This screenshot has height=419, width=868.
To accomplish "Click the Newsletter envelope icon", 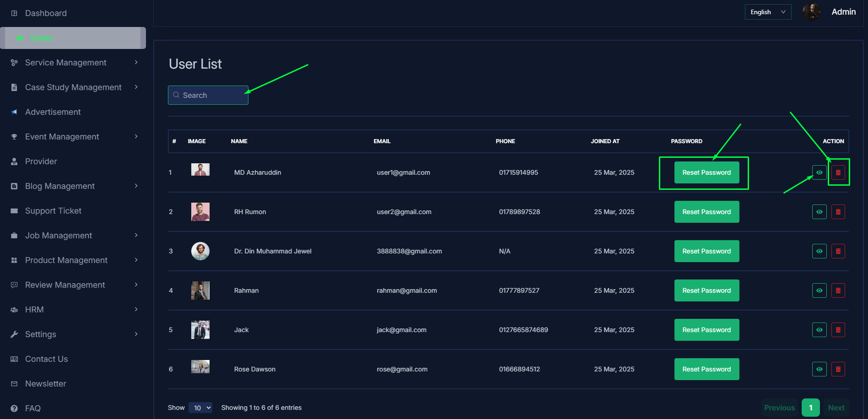I will coord(14,384).
